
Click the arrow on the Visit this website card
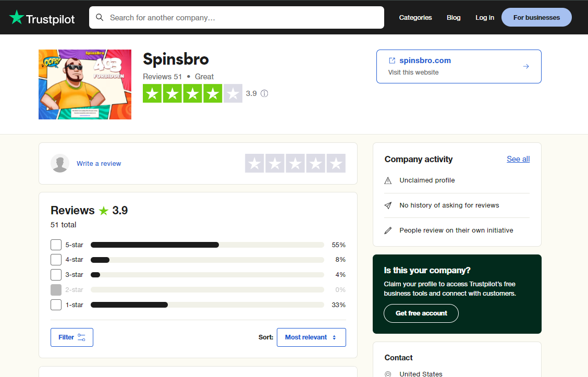tap(525, 66)
